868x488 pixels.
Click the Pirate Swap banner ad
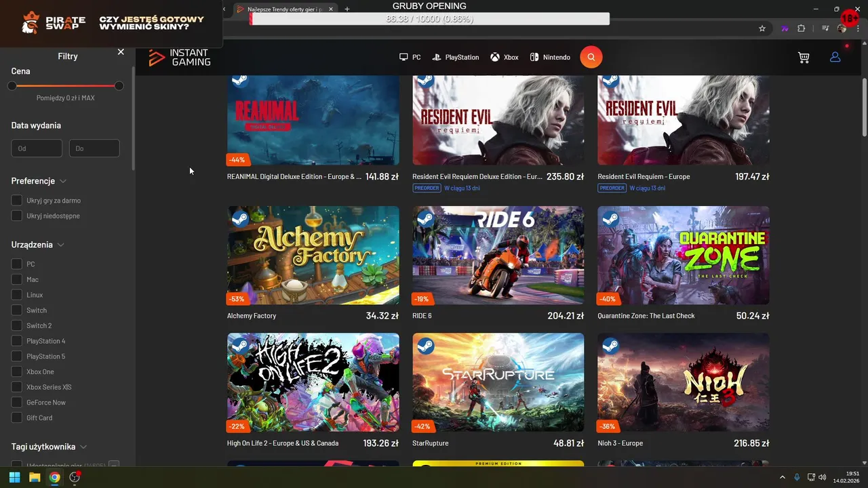(111, 23)
